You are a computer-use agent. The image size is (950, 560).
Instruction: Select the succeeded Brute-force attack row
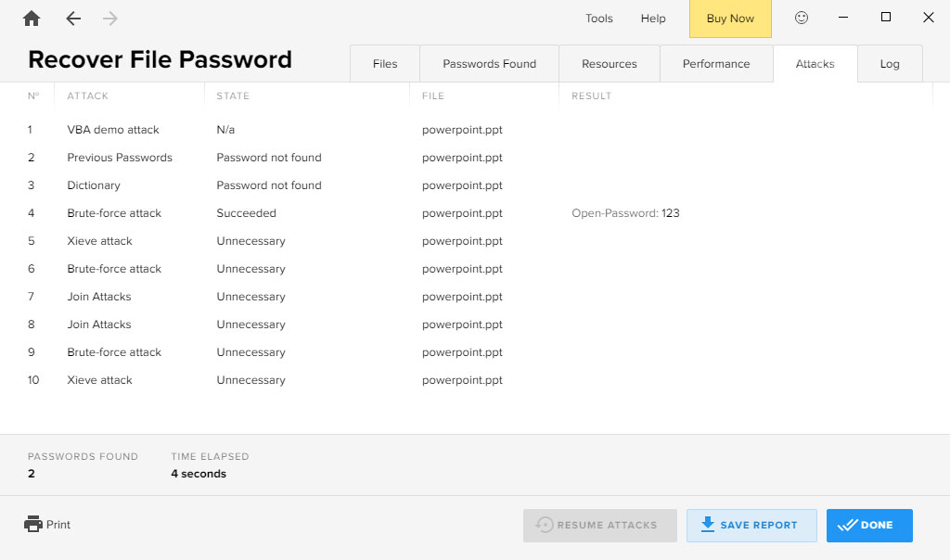114,213
